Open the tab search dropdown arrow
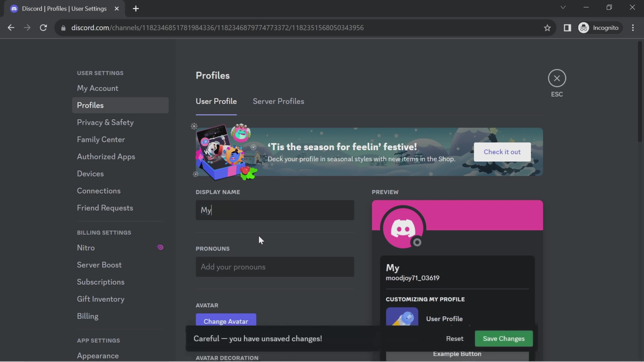This screenshot has width=644, height=362. [x=563, y=8]
